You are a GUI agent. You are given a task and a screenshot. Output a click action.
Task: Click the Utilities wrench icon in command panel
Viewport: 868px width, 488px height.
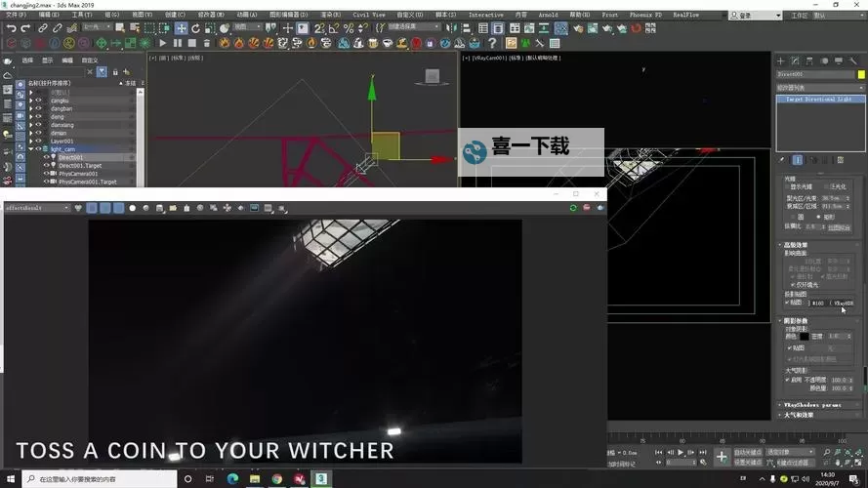pyautogui.click(x=852, y=61)
